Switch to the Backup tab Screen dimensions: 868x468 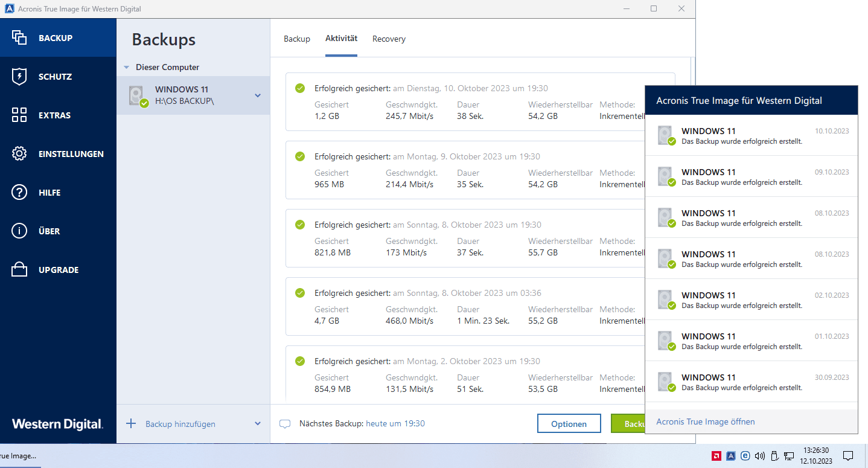pyautogui.click(x=297, y=39)
